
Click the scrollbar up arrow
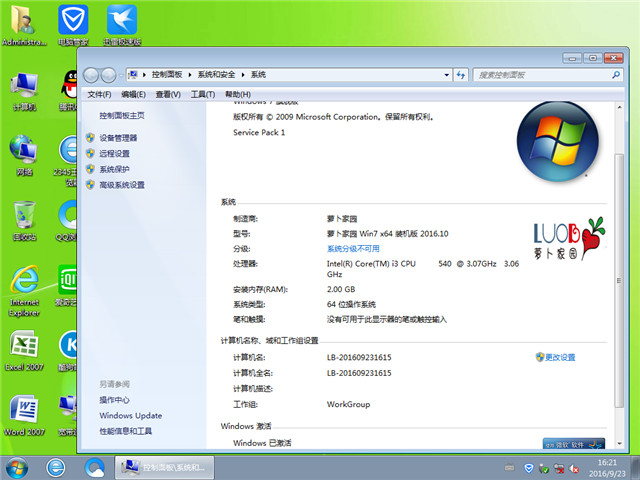[619, 107]
